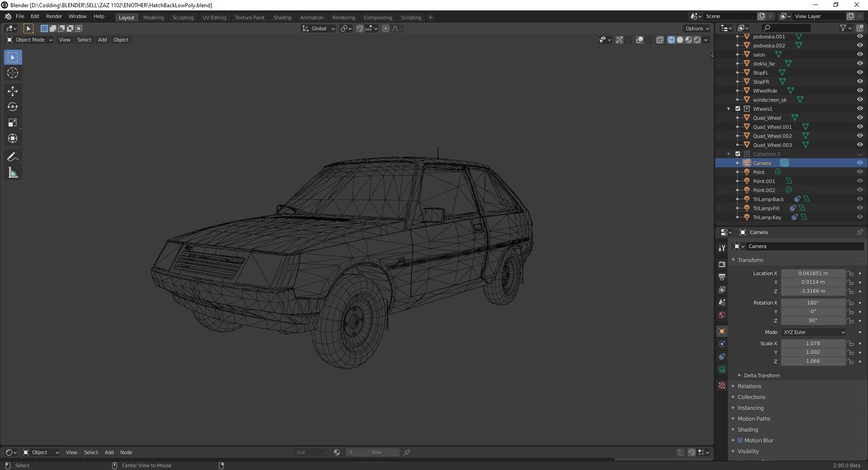This screenshot has height=470, width=868.
Task: Open the Render Properties tab
Action: click(x=722, y=264)
